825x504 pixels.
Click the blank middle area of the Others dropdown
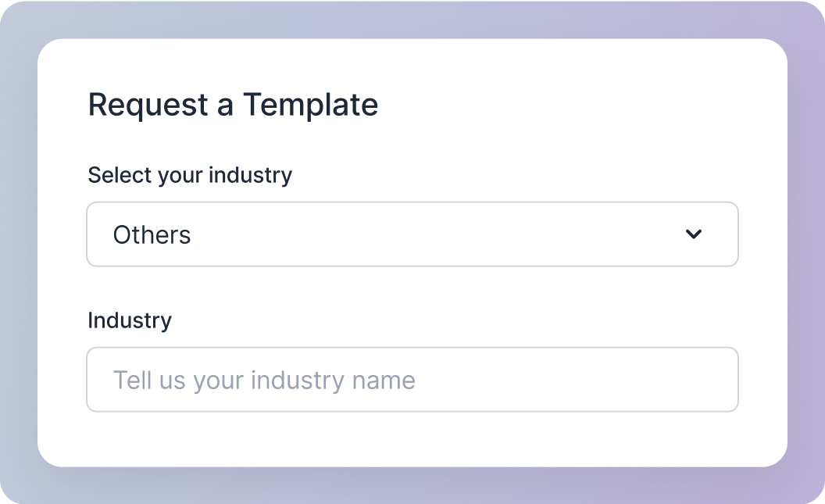[437, 234]
